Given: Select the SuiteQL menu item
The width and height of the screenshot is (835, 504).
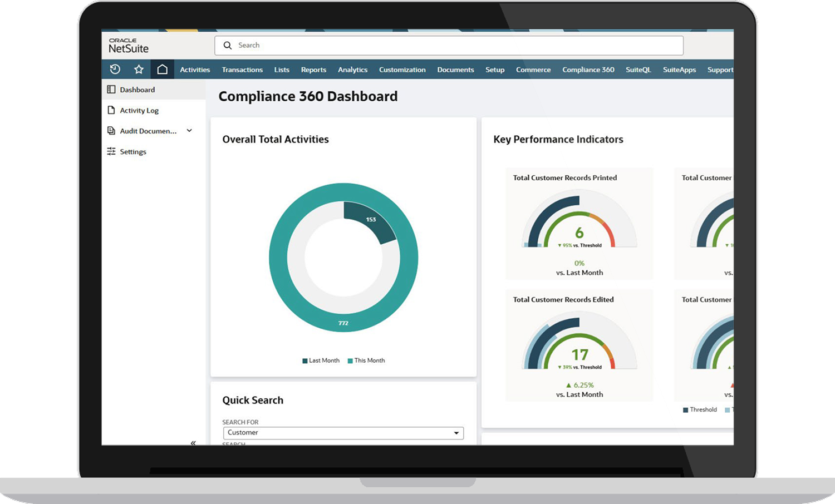Looking at the screenshot, I should pyautogui.click(x=638, y=69).
